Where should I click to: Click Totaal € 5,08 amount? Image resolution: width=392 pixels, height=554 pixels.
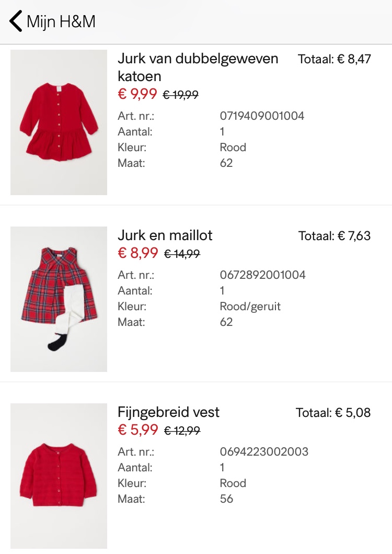click(333, 412)
